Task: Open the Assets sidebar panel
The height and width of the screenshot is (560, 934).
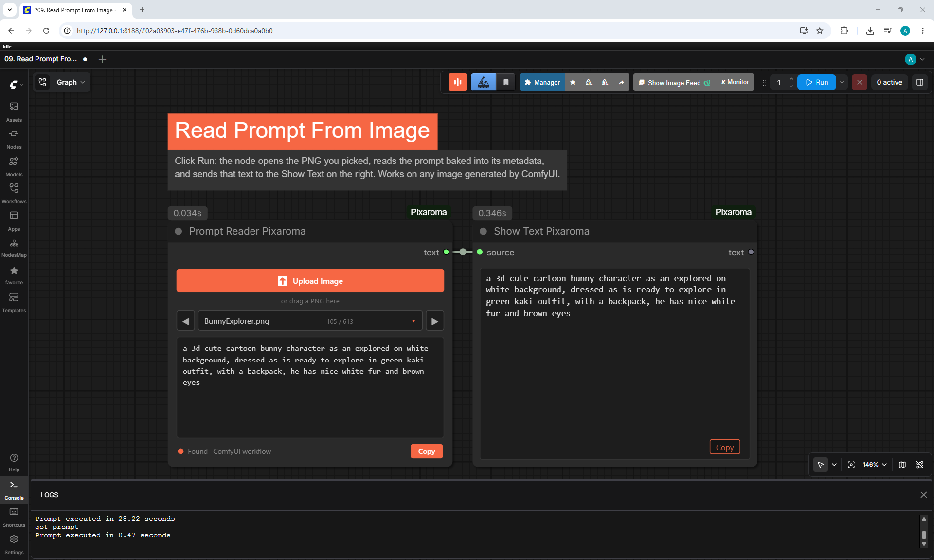Action: click(x=14, y=111)
